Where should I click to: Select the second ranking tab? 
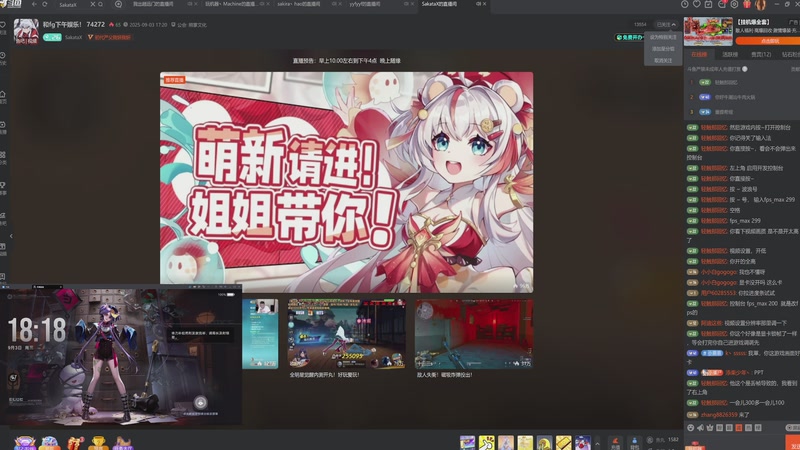pos(730,55)
